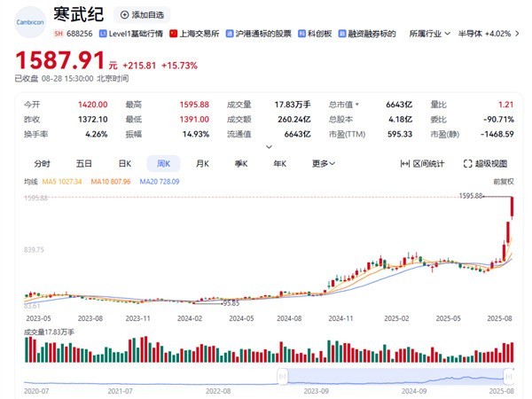The width and height of the screenshot is (532, 399).
Task: Click the L1 badge before Level1基础行情
Action: tap(105, 33)
